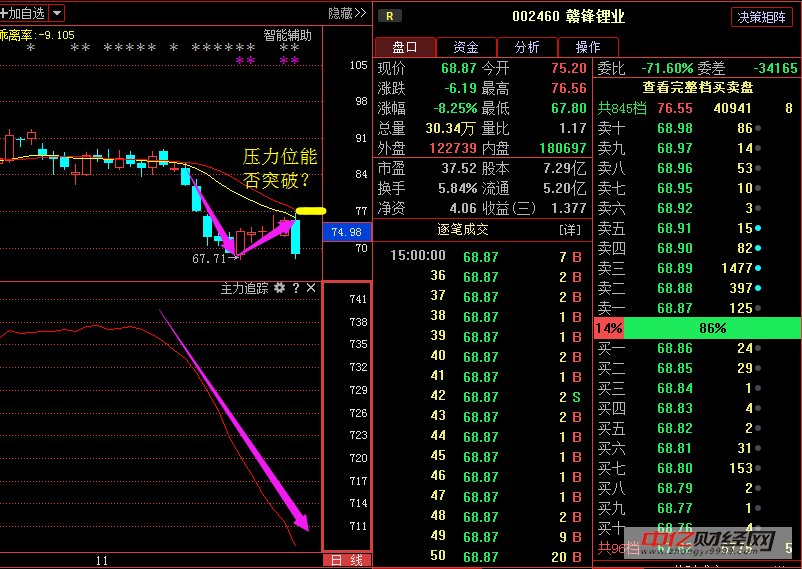This screenshot has height=569, width=802.
Task: Click the 内盘 value 180697
Action: pos(563,148)
